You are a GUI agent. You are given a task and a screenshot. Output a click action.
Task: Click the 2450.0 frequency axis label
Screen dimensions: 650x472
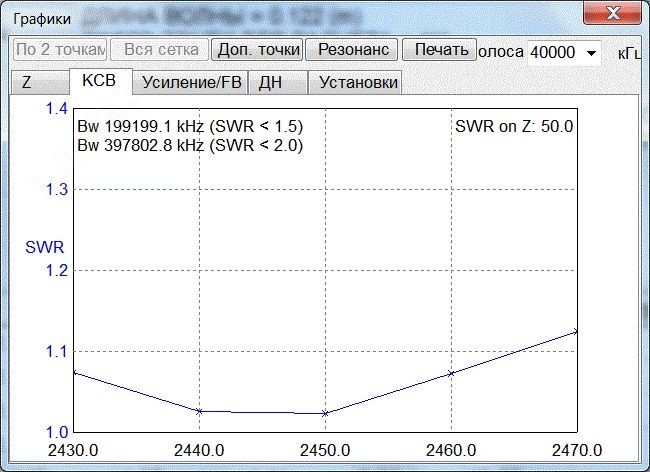[x=325, y=450]
